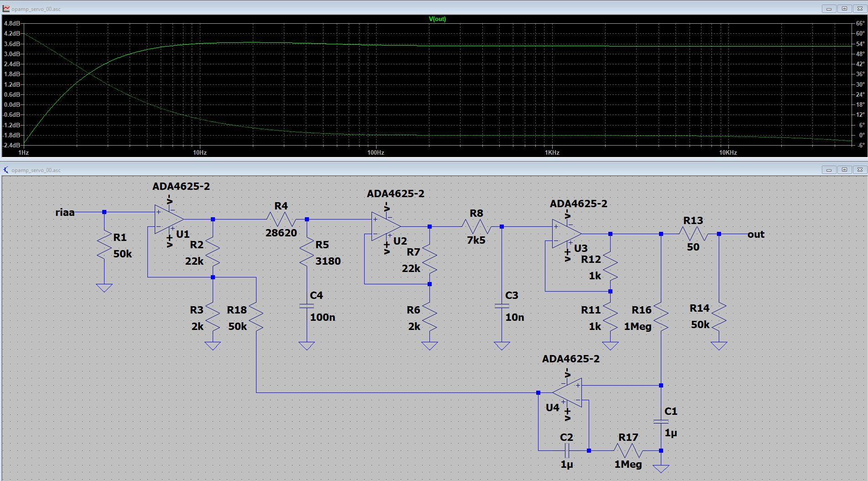Click the ground symbol below R11
This screenshot has height=481, width=868.
click(x=611, y=346)
